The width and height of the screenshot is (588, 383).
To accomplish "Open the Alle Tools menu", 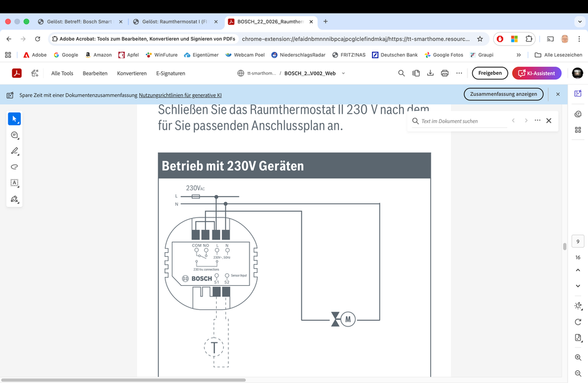I will point(62,74).
